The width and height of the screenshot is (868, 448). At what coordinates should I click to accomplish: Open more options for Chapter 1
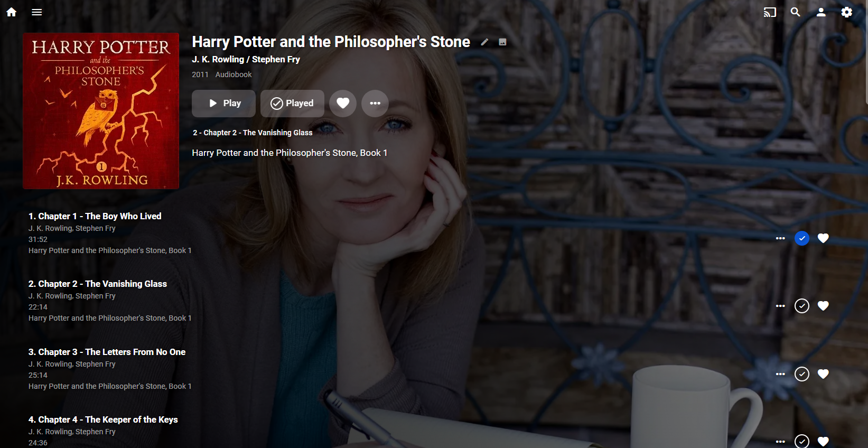[780, 238]
